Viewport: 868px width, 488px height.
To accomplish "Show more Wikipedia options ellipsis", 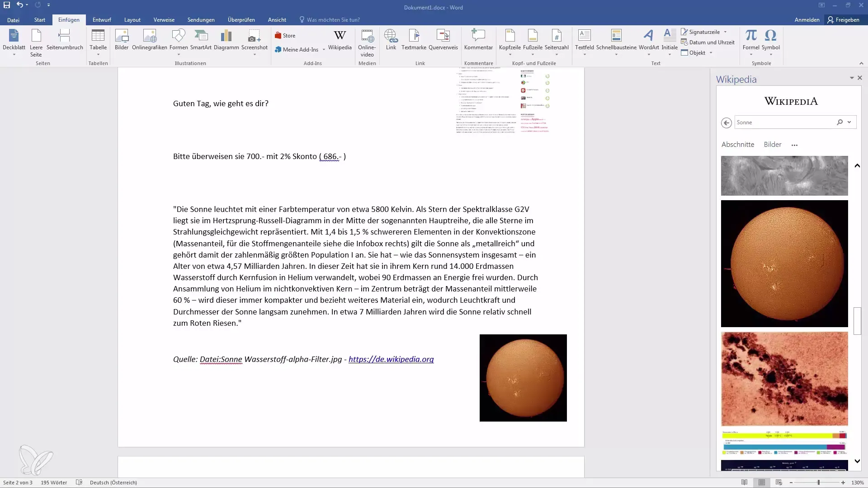I will [794, 145].
